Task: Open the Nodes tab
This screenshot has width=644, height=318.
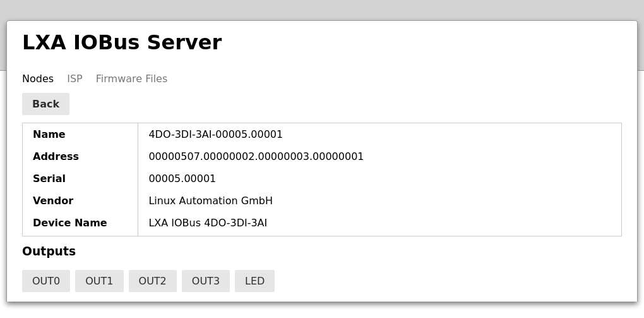Action: click(x=38, y=78)
